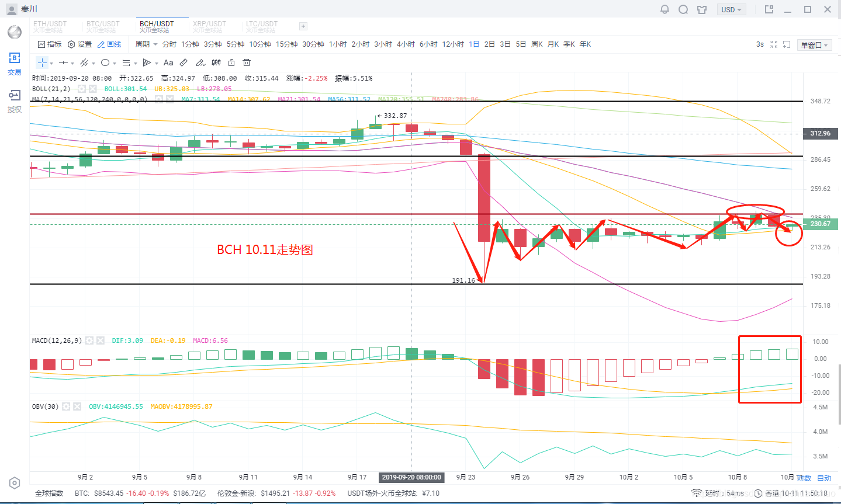Open the 授权 authorization sidebar icon
The width and height of the screenshot is (841, 504).
(x=15, y=101)
